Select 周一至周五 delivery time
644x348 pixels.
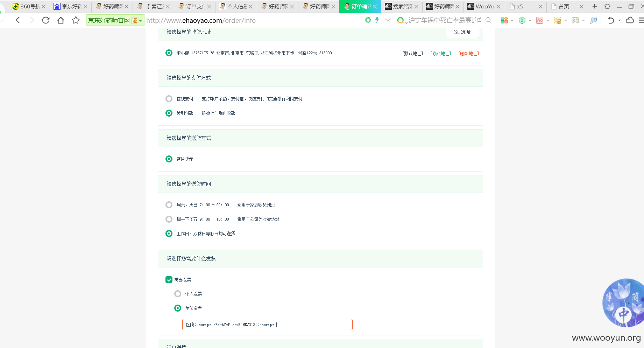click(169, 219)
